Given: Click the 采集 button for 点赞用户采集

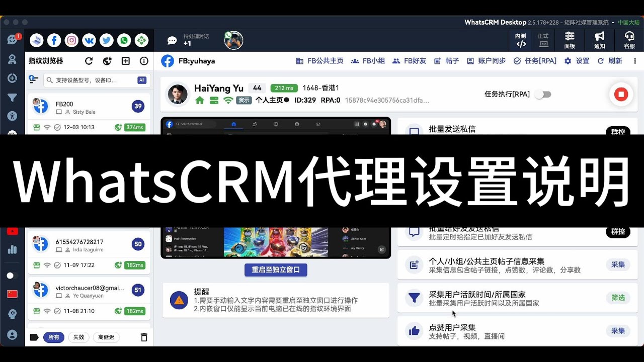Looking at the screenshot, I should click(x=618, y=331).
